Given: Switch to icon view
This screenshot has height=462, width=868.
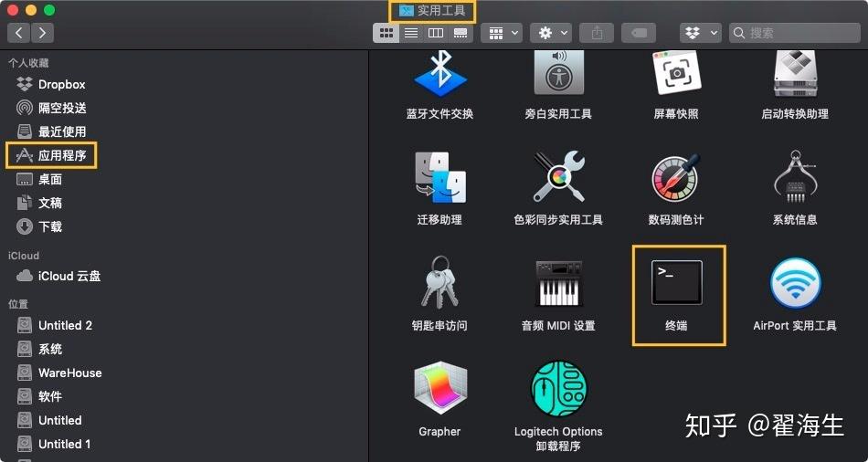Looking at the screenshot, I should pos(386,33).
